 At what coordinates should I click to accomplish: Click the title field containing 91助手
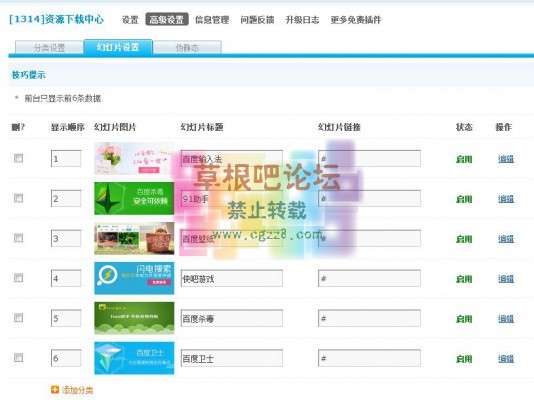(232, 198)
